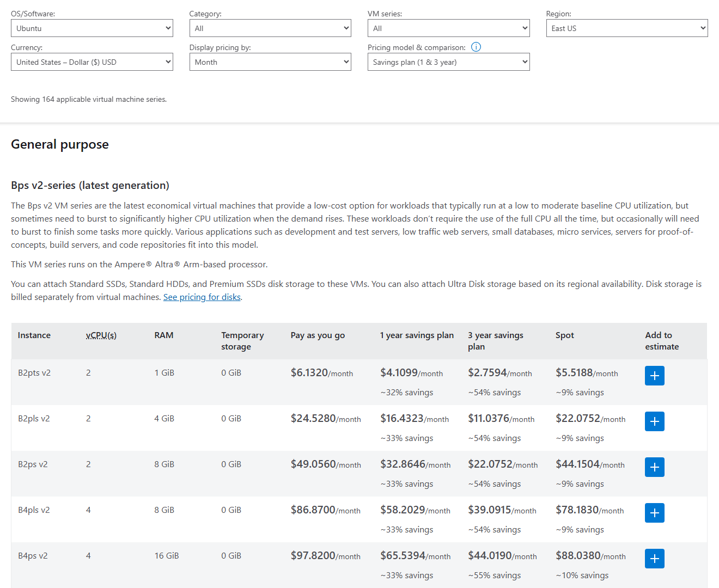Click the 16 GiB RAM value
Image resolution: width=719 pixels, height=588 pixels.
[x=167, y=556]
